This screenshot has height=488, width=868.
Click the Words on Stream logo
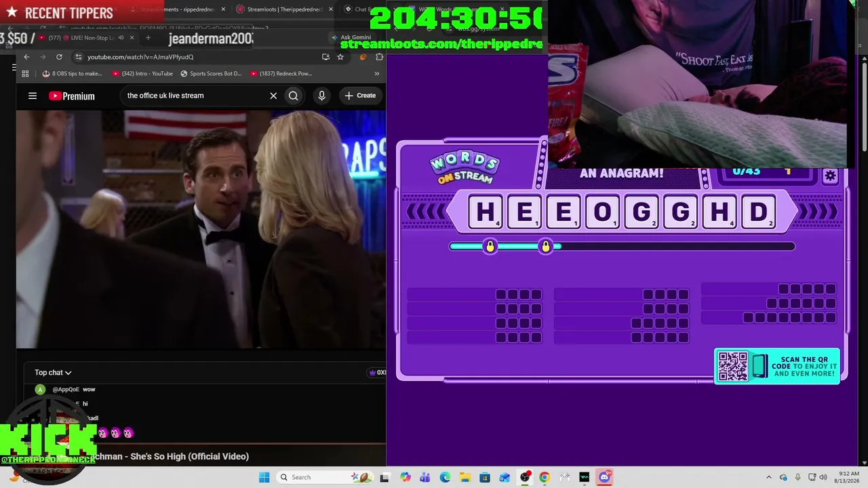[465, 168]
